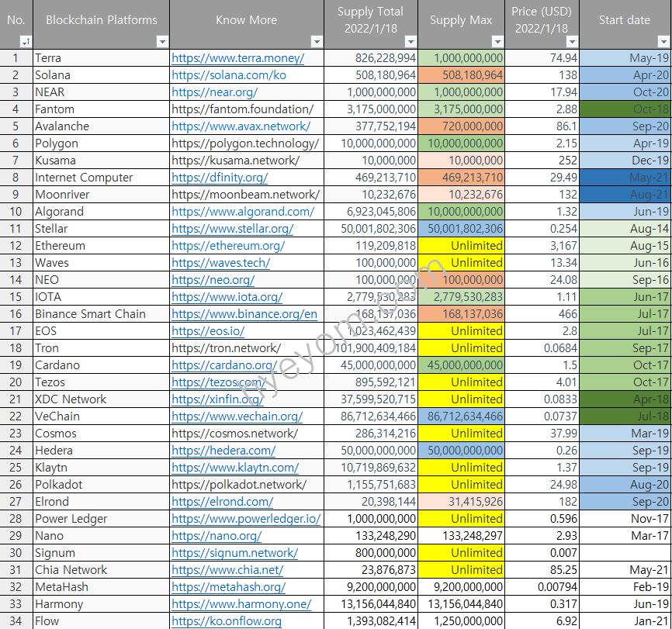Select the Oct-18 Fantom start date cell
672x629 pixels.
[x=625, y=109]
